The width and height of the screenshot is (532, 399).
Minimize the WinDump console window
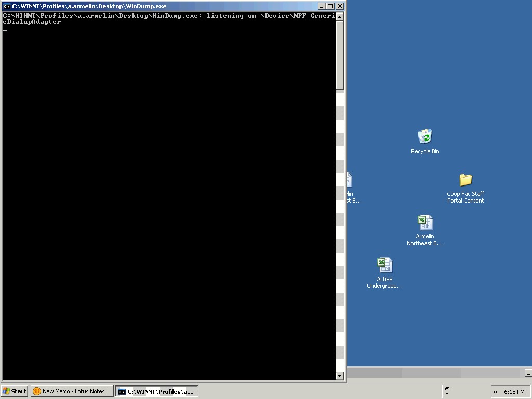click(322, 6)
